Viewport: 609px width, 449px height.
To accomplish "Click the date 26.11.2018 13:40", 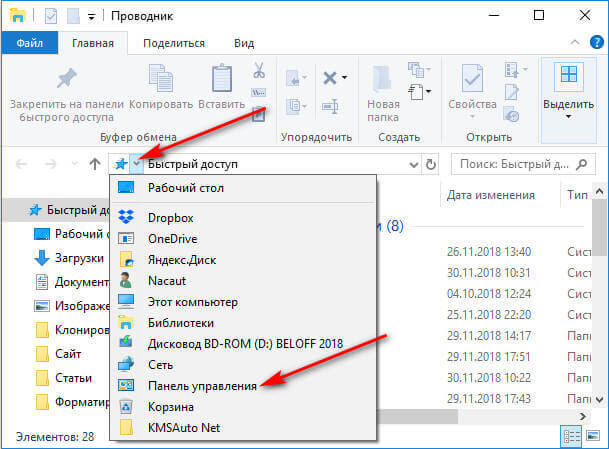I will coord(489,252).
